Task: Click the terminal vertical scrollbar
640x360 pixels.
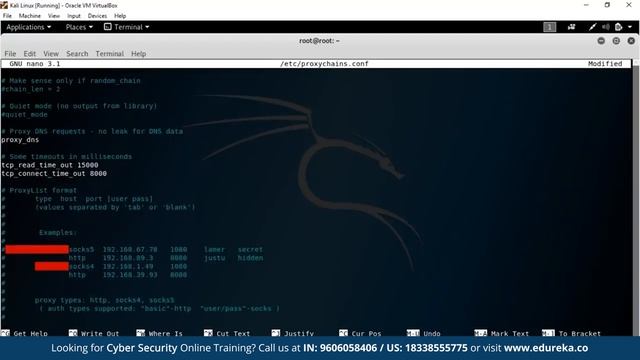Action: (636, 198)
